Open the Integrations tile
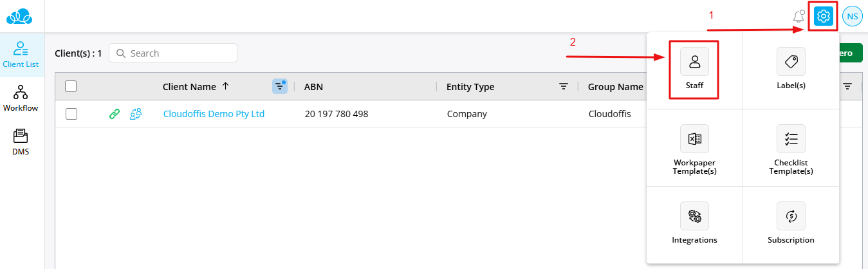Image resolution: width=868 pixels, height=269 pixels. pos(694,223)
